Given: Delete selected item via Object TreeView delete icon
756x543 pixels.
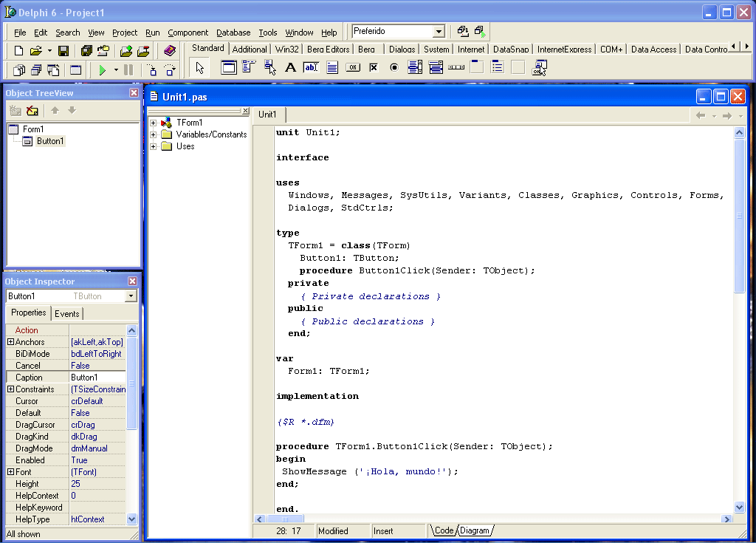Looking at the screenshot, I should coord(32,110).
